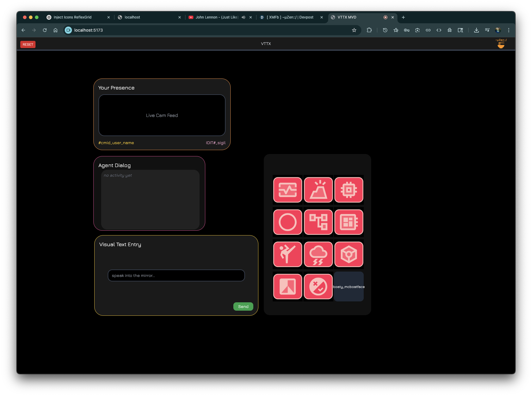Open the browsing history clock icon
This screenshot has height=396, width=532.
point(385,30)
